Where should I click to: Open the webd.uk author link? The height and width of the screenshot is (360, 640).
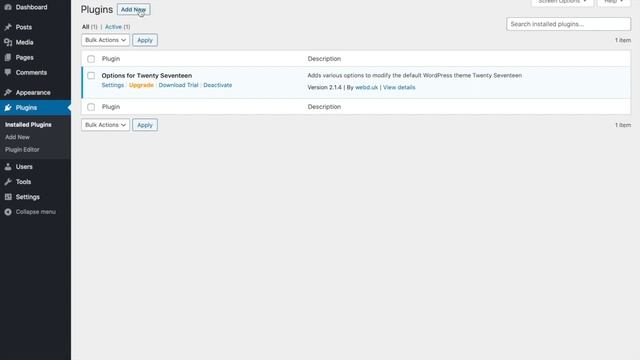coord(367,87)
